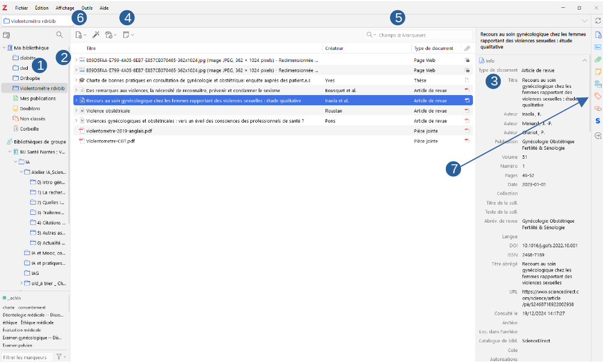The image size is (603, 364).
Task: Click the collection search magnifier icon
Action: [60, 35]
